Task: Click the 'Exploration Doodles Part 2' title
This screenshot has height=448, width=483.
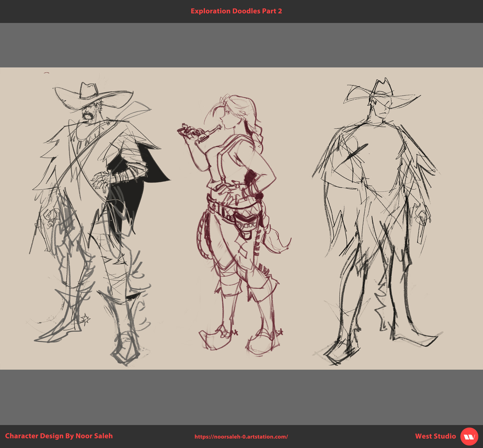Action: click(x=236, y=11)
